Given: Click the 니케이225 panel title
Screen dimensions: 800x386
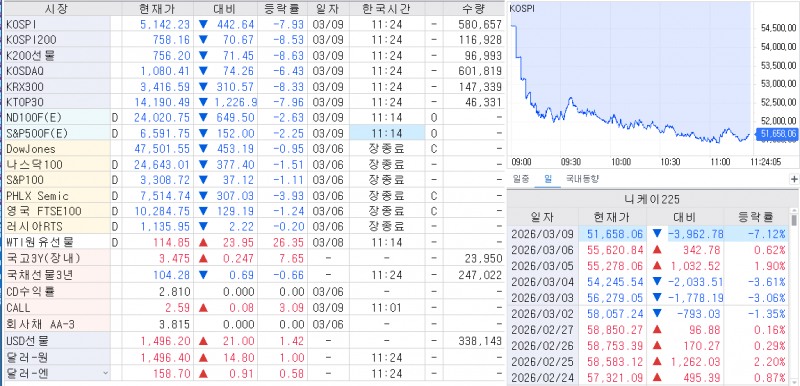Looking at the screenshot, I should pos(652,199).
